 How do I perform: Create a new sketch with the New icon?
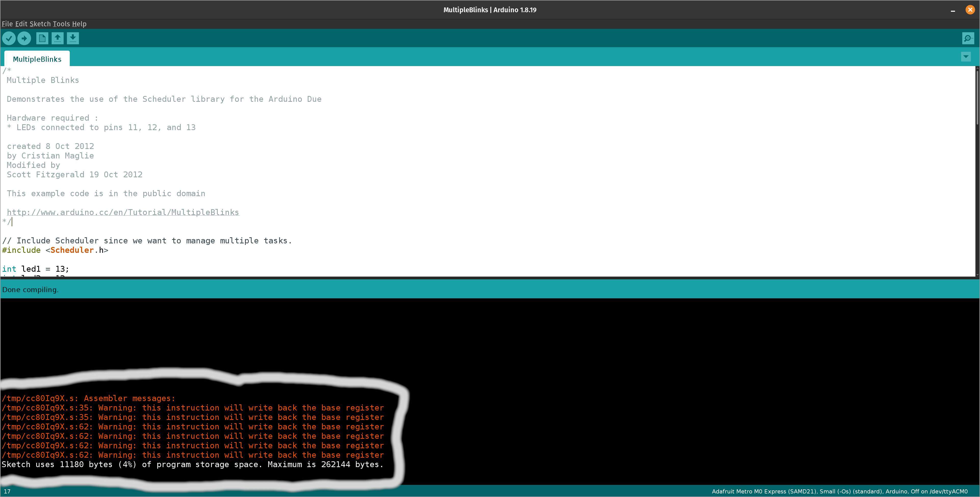click(42, 38)
